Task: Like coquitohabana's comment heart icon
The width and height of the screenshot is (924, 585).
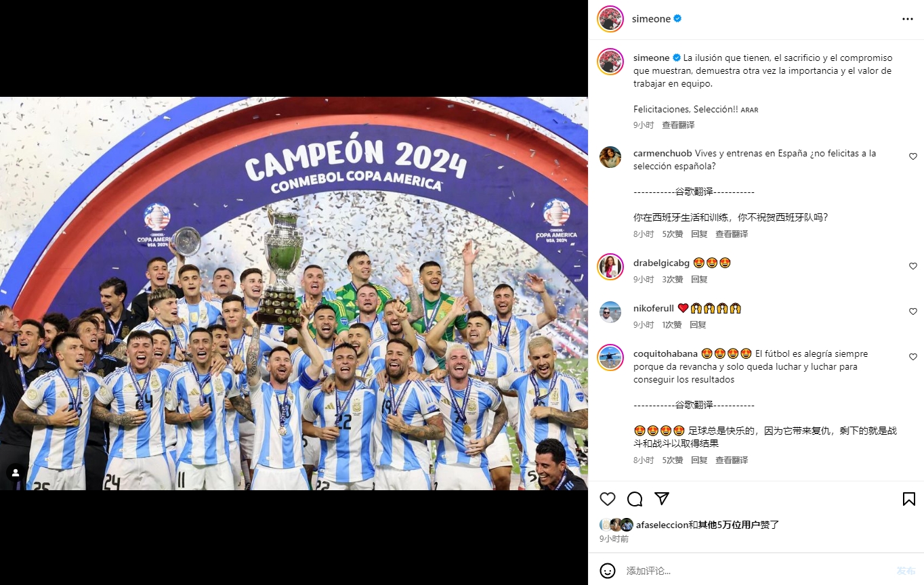Action: 912,357
